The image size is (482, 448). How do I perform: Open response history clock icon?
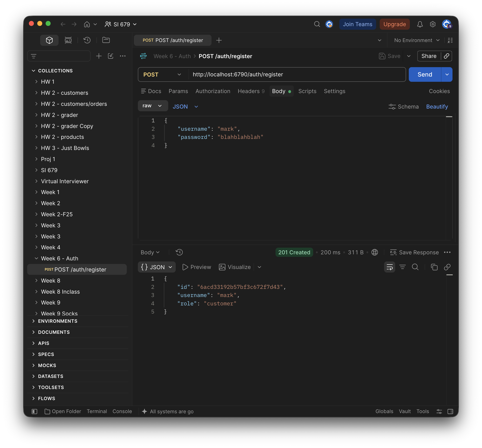click(x=179, y=252)
